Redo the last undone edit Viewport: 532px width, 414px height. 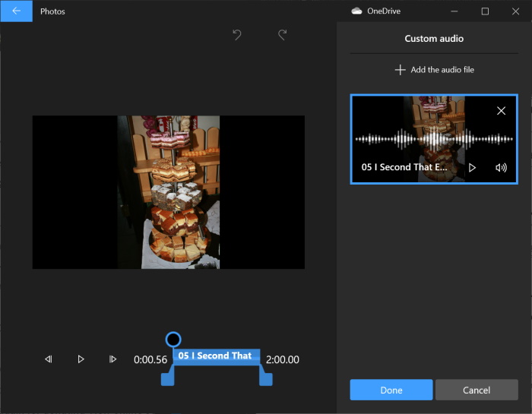click(x=282, y=35)
